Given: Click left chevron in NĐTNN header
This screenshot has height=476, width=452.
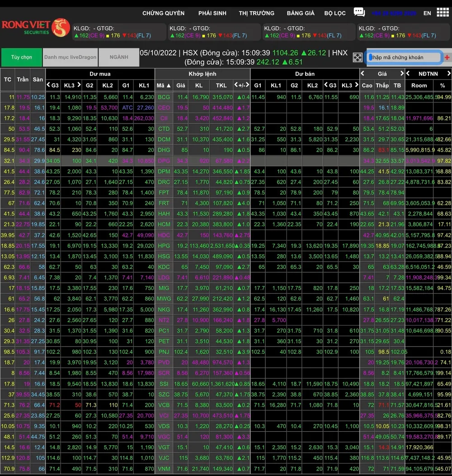Looking at the screenshot, I should pos(408,73).
